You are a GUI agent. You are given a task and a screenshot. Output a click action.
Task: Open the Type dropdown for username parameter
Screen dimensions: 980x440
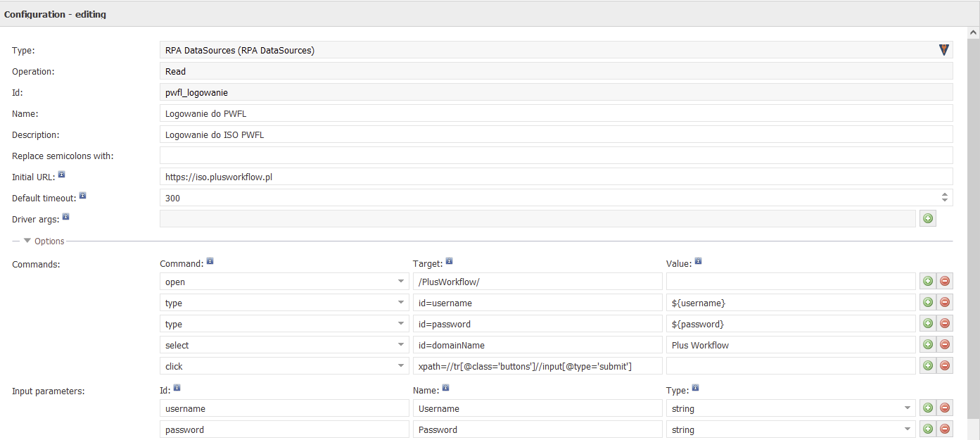(x=908, y=408)
